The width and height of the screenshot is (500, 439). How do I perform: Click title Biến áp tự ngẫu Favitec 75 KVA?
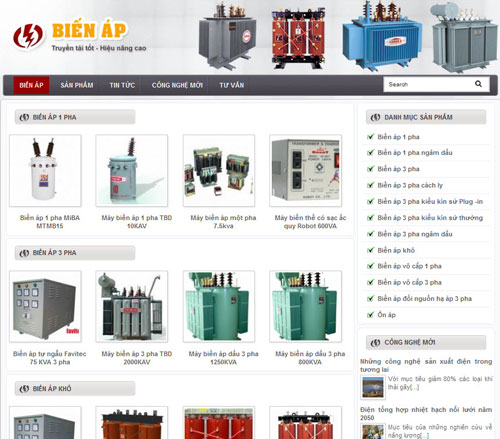pyautogui.click(x=50, y=358)
